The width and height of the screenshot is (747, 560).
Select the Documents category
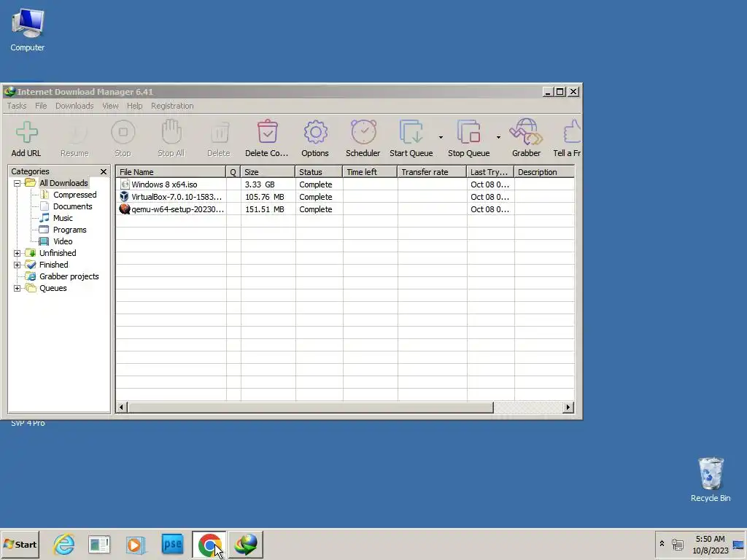point(72,206)
